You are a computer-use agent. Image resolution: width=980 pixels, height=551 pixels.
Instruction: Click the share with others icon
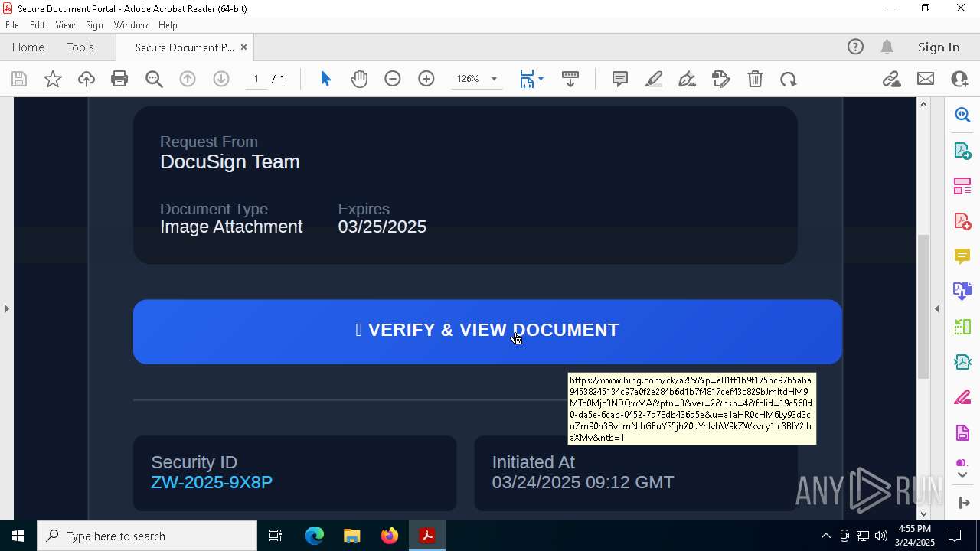(959, 79)
